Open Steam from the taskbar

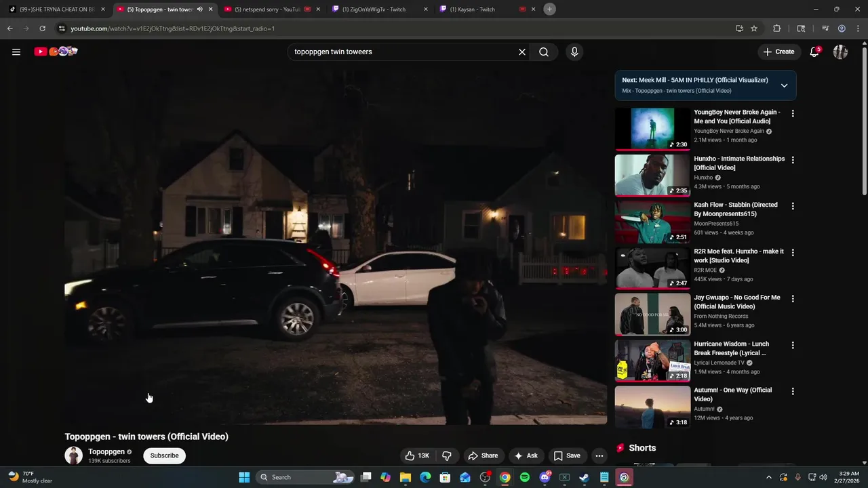pos(584,477)
